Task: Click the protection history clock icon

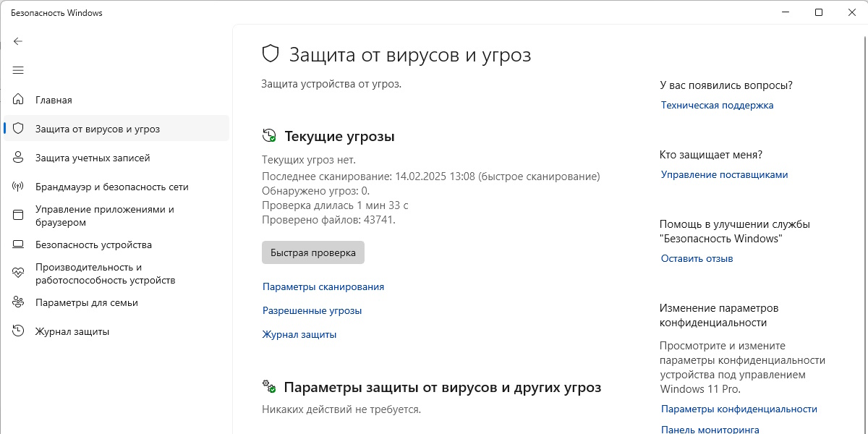Action: tap(18, 331)
